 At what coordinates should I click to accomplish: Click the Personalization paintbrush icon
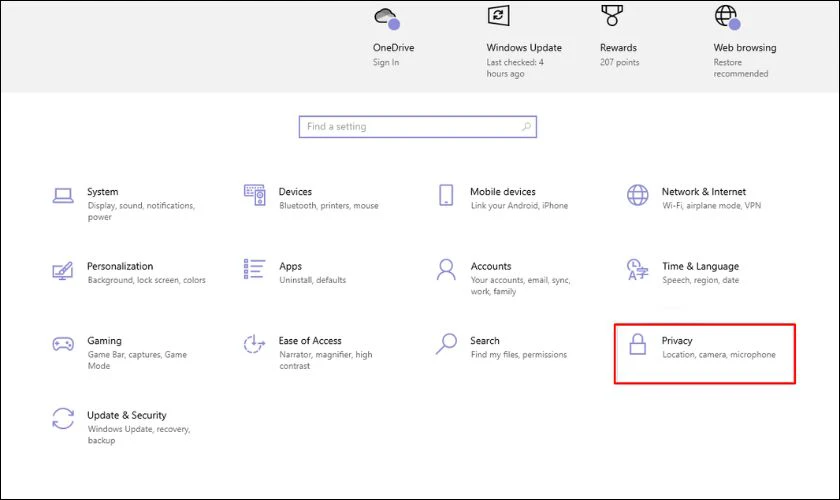[63, 271]
